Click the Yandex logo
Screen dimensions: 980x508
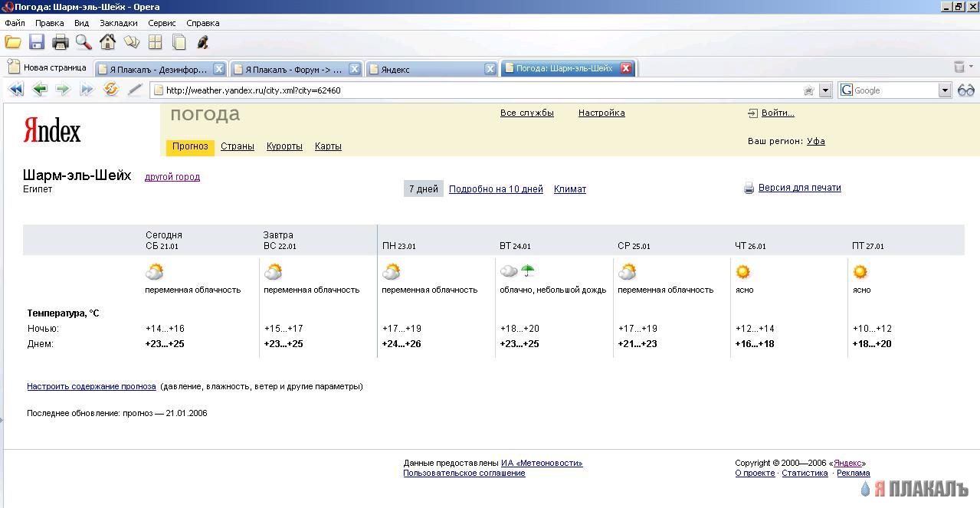click(52, 130)
